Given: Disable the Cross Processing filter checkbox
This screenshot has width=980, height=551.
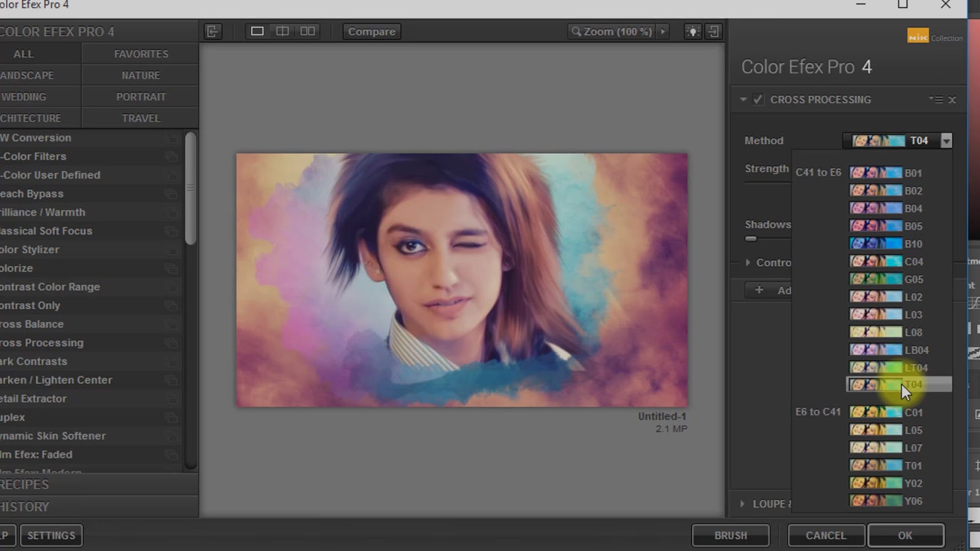Looking at the screenshot, I should click(x=758, y=99).
